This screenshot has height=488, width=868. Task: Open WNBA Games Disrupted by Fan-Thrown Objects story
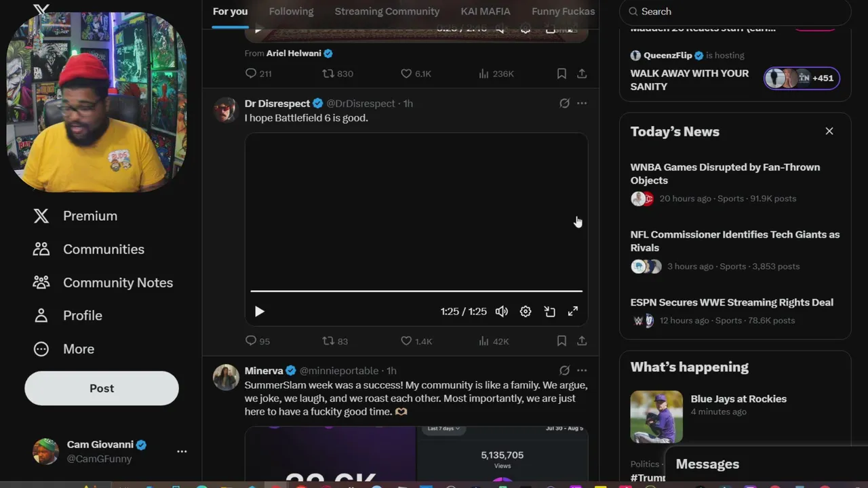735,183
